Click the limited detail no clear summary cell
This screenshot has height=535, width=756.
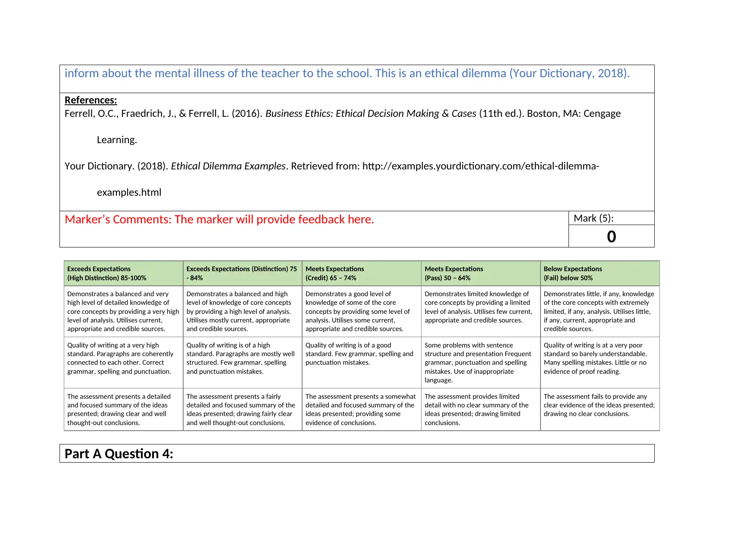point(481,410)
